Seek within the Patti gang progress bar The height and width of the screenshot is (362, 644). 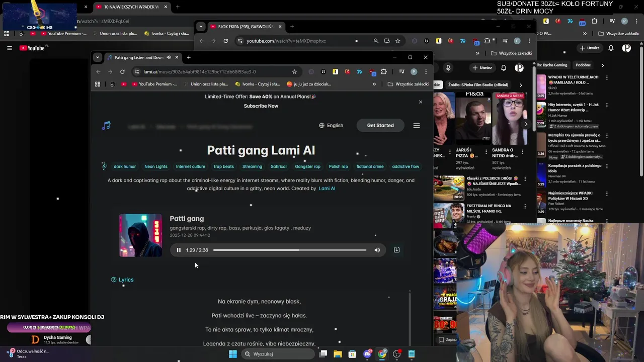290,250
